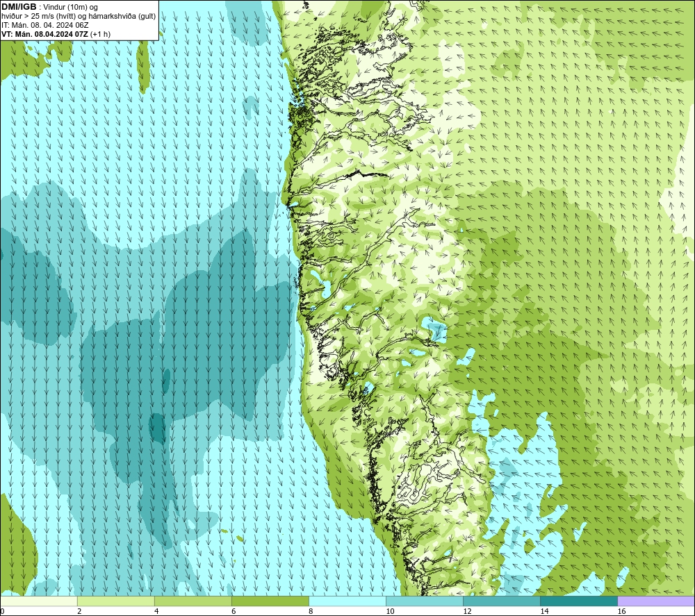Image resolution: width=695 pixels, height=616 pixels.
Task: Click the scale label '10'
Action: tap(390, 611)
